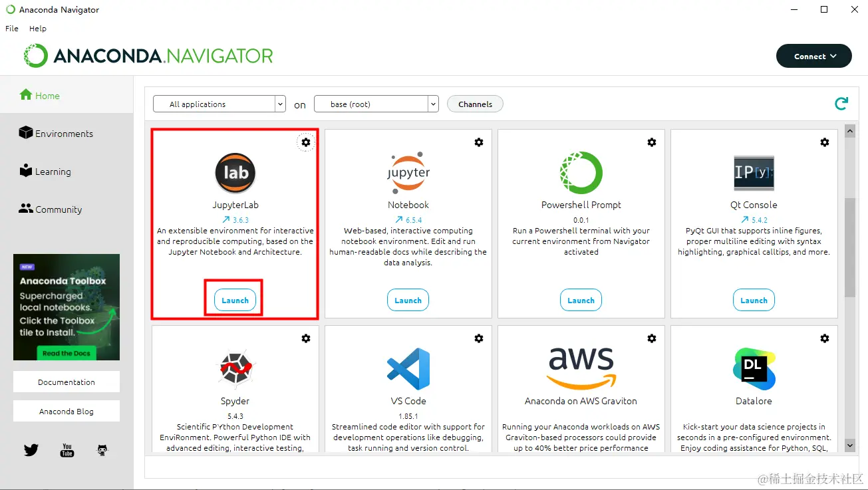
Task: Launch JupyterLab
Action: (235, 301)
